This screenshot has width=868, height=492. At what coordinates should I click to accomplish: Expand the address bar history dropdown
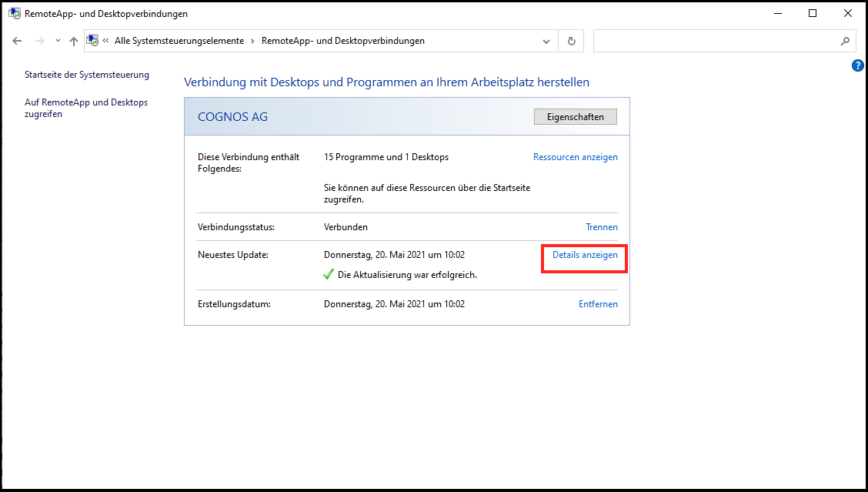click(x=546, y=41)
